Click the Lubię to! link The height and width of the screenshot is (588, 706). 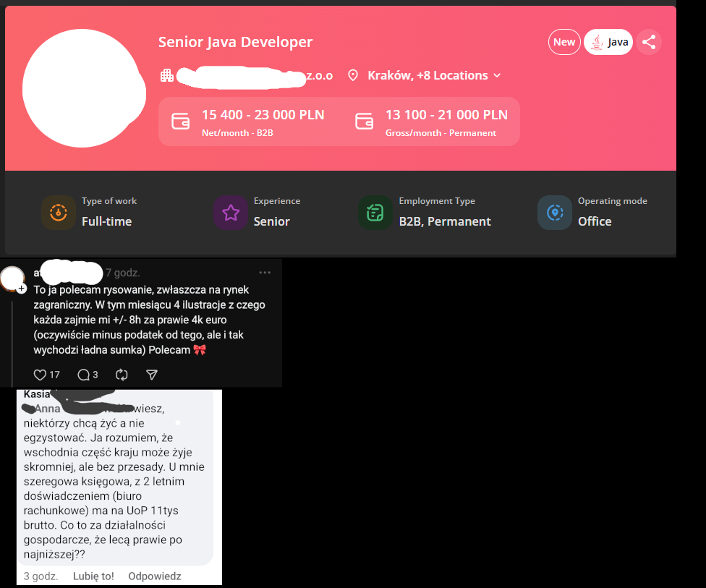[93, 576]
